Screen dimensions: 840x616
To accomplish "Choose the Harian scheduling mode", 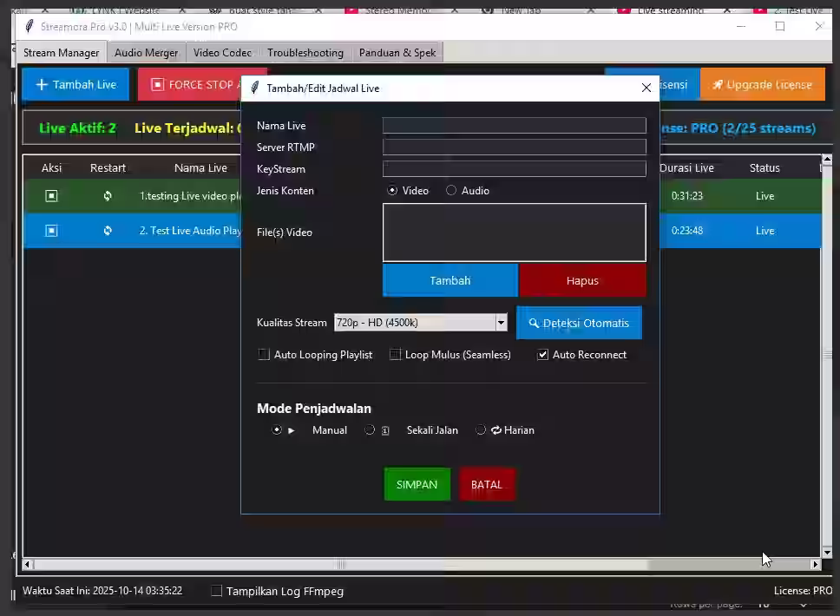I will point(481,430).
